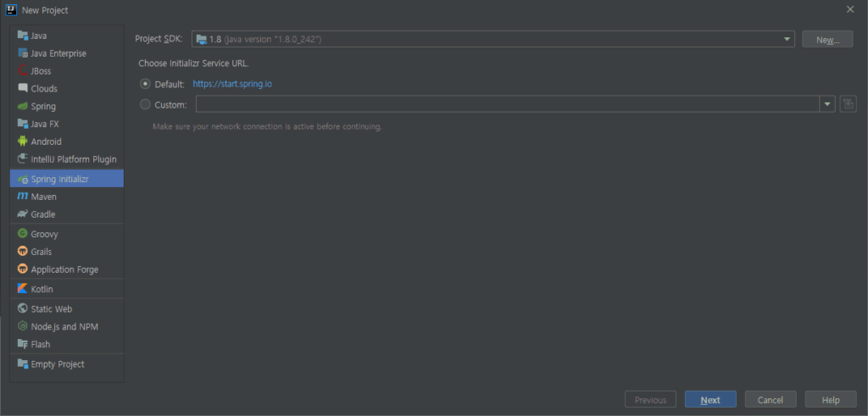
Task: Choose the Spring leaf icon
Action: point(23,106)
